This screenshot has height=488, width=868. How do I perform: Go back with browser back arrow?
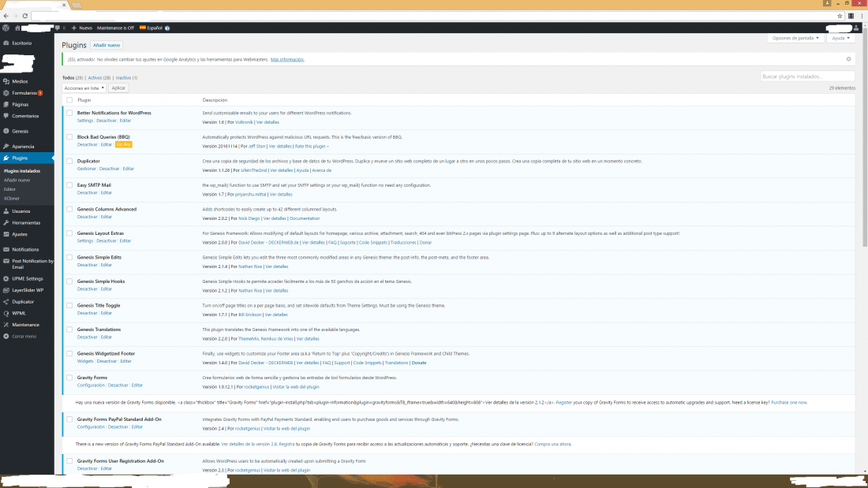[x=6, y=16]
